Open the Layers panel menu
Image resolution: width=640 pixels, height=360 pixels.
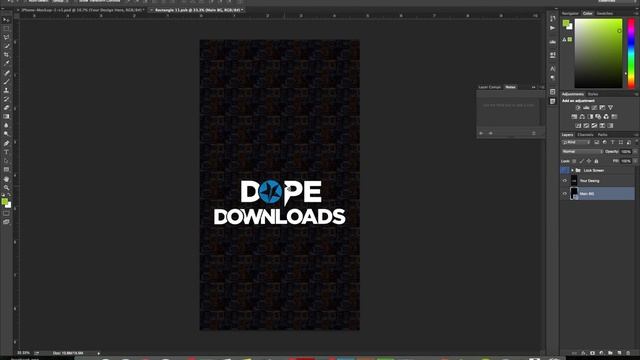pyautogui.click(x=636, y=135)
